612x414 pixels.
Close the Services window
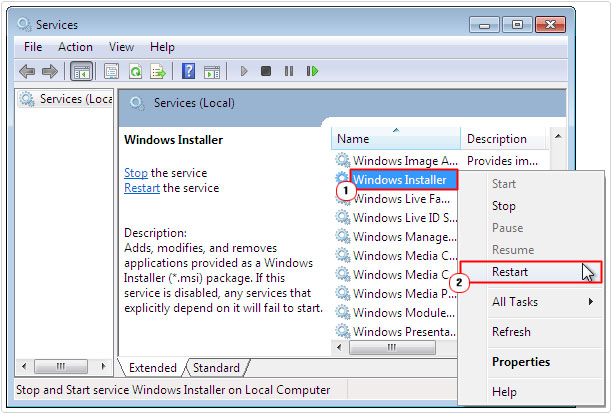click(550, 25)
